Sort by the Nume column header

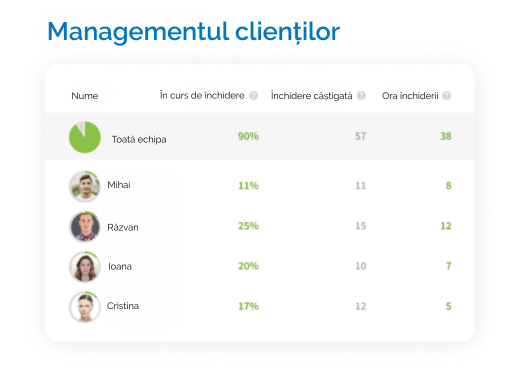[x=85, y=96]
